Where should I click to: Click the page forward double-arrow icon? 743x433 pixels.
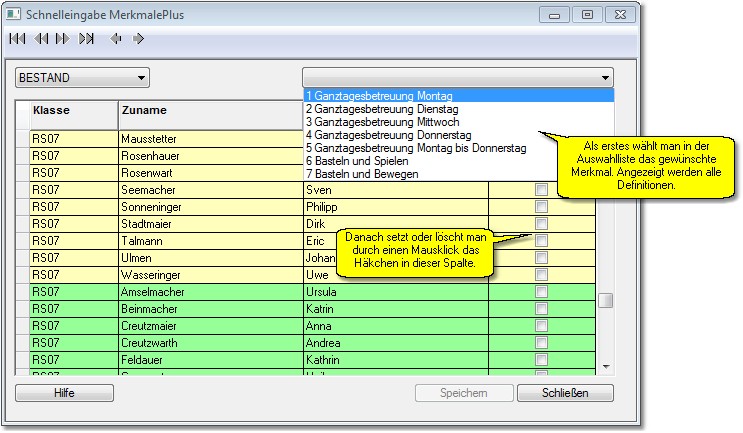tap(63, 39)
